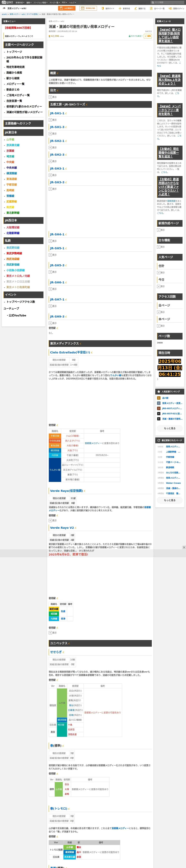Open the 新規作成 menu in top bar

[x=20, y=2]
